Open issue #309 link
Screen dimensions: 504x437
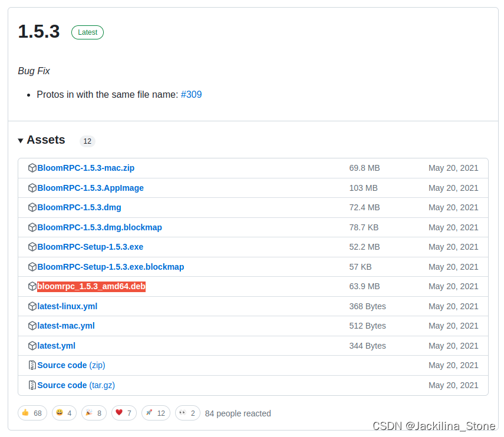(x=191, y=94)
